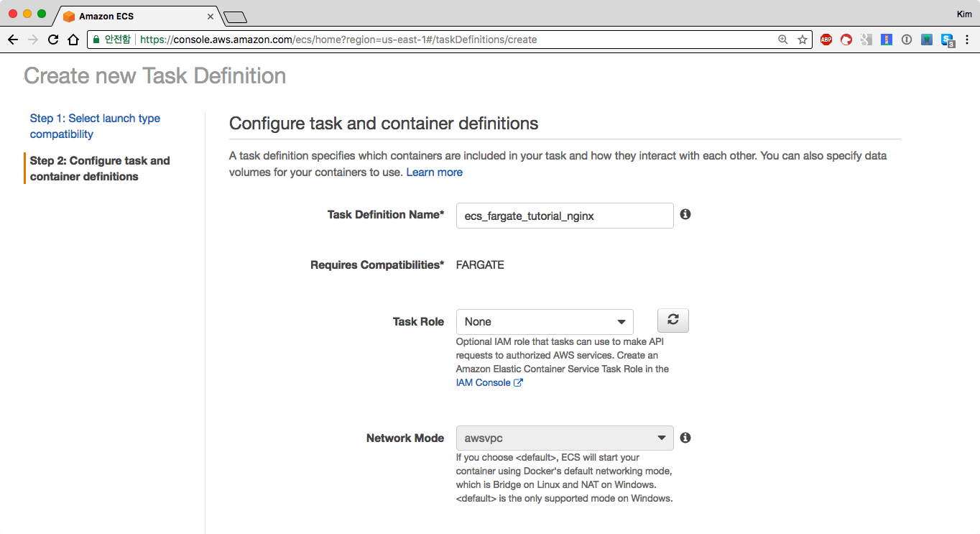Viewport: 980px width, 534px height.
Task: Click the Adblock Plus extension icon
Action: (826, 40)
